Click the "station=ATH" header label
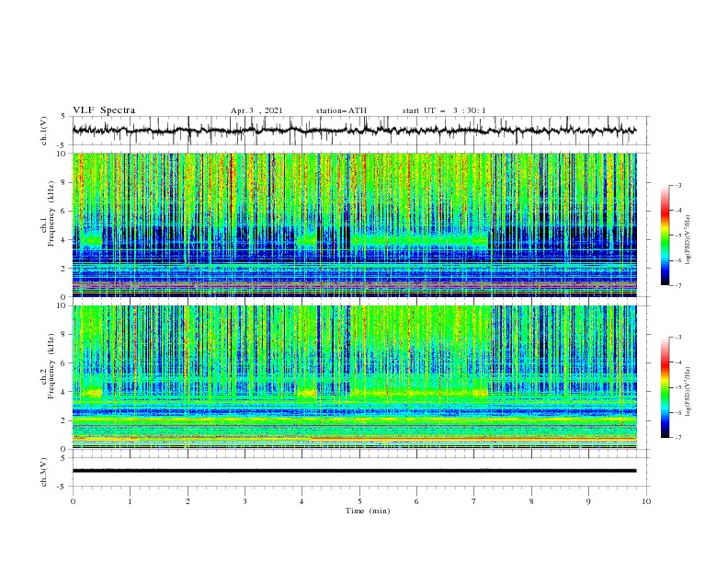The width and height of the screenshot is (728, 563). point(341,110)
